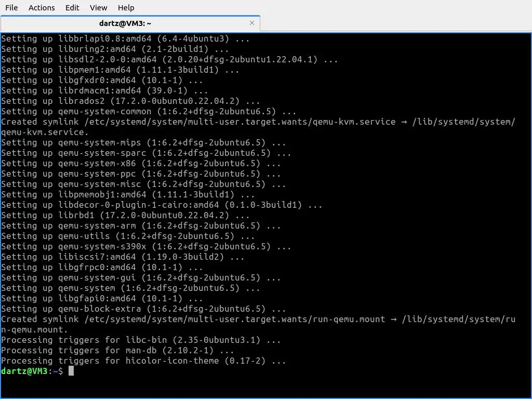Click 'Processing triggers for man-db' line
This screenshot has height=399, width=532.
click(117, 350)
